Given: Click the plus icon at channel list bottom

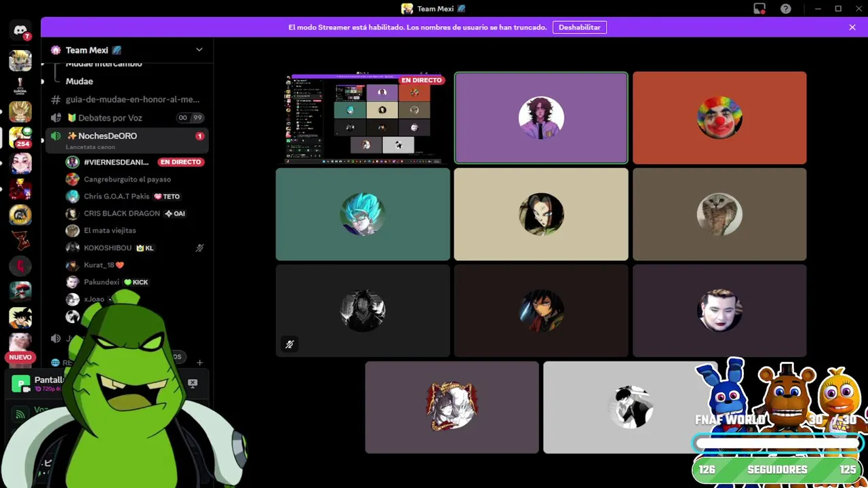Looking at the screenshot, I should pyautogui.click(x=199, y=363).
